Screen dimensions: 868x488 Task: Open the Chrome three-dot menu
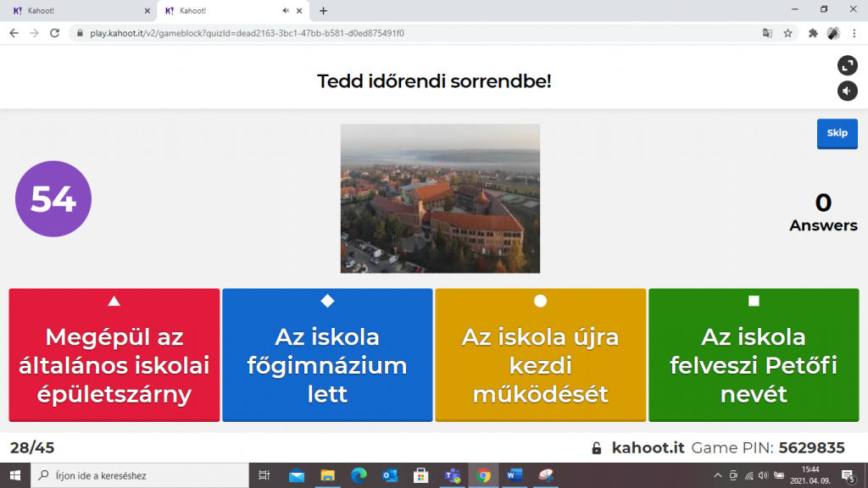click(855, 33)
